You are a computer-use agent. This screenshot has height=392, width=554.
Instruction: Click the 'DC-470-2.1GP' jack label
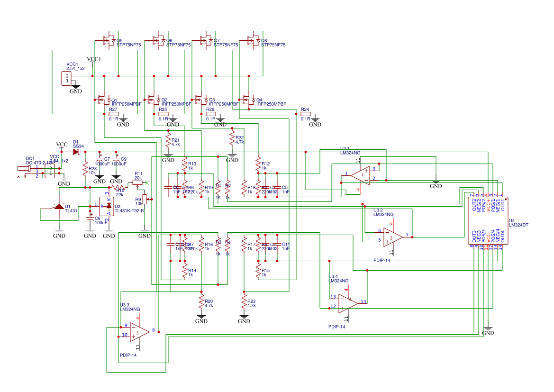(x=40, y=163)
